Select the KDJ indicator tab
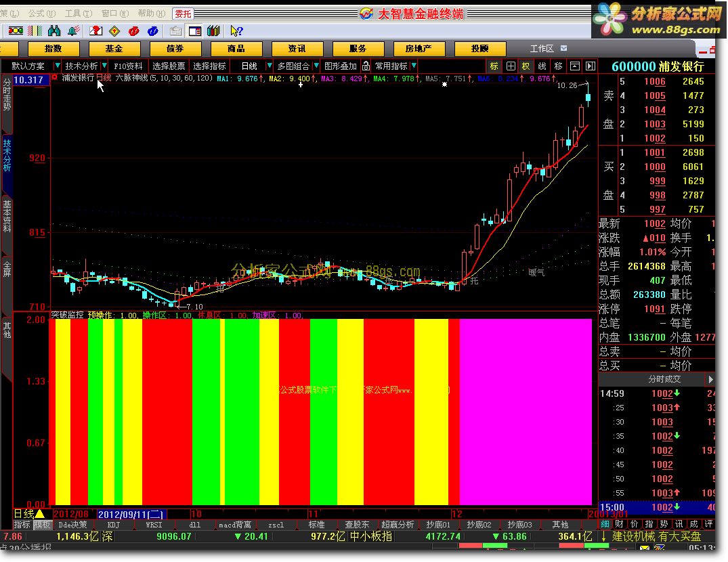Viewport: 728px width, 562px height. 114,525
